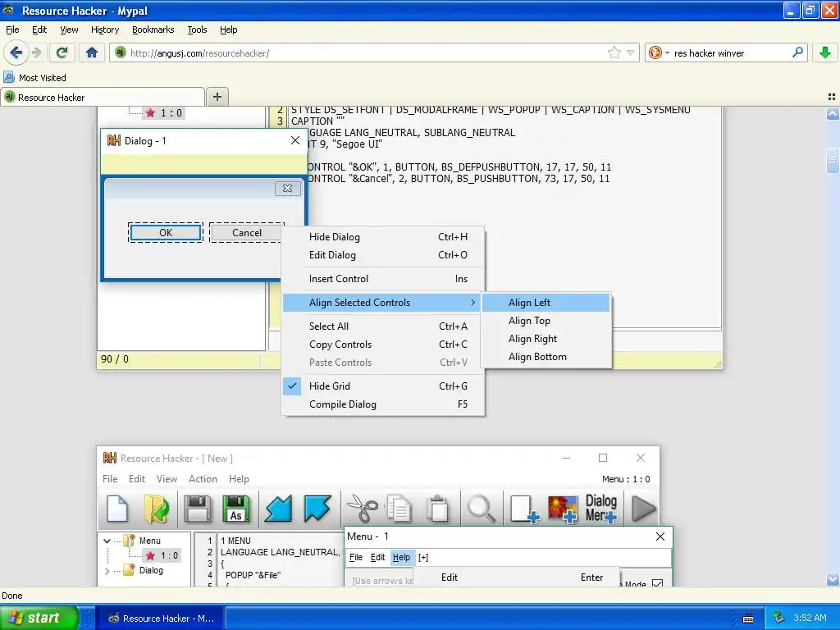840x630 pixels.
Task: Toggle the Hide Grid checkmark
Action: [x=292, y=386]
